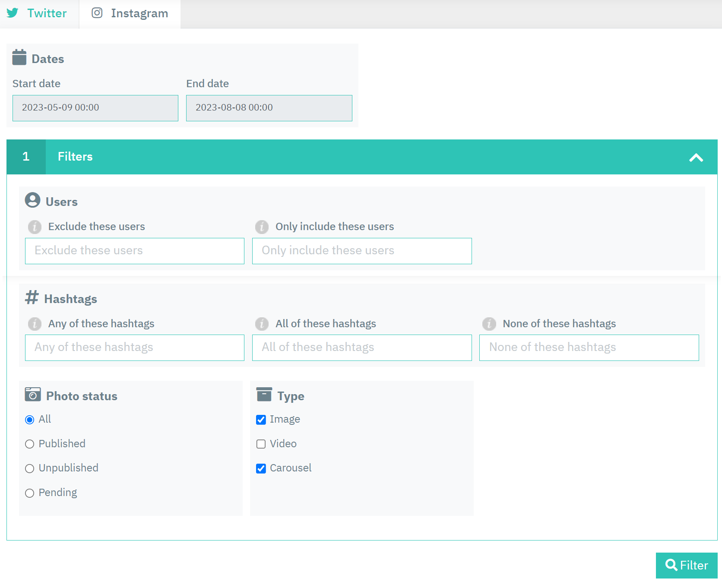The height and width of the screenshot is (588, 722).
Task: Click the camera icon beside Photo status
Action: coord(33,395)
